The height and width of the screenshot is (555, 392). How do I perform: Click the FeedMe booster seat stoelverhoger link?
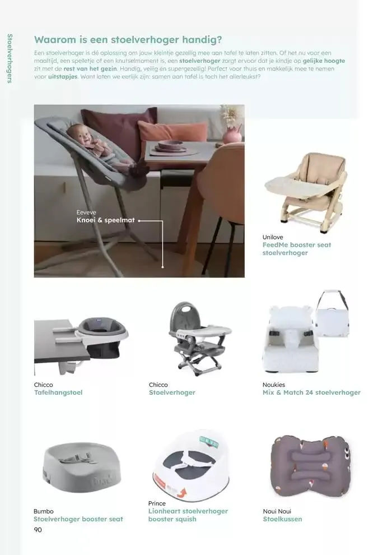pyautogui.click(x=297, y=249)
